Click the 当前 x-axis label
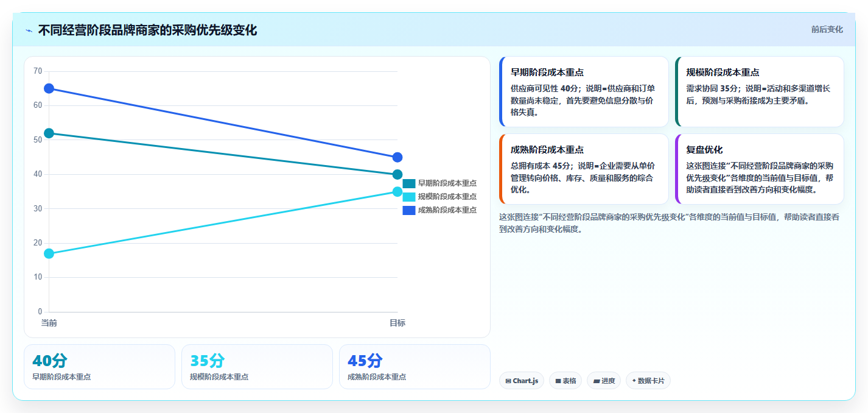Screen dimensions: 868x413 click(49, 323)
